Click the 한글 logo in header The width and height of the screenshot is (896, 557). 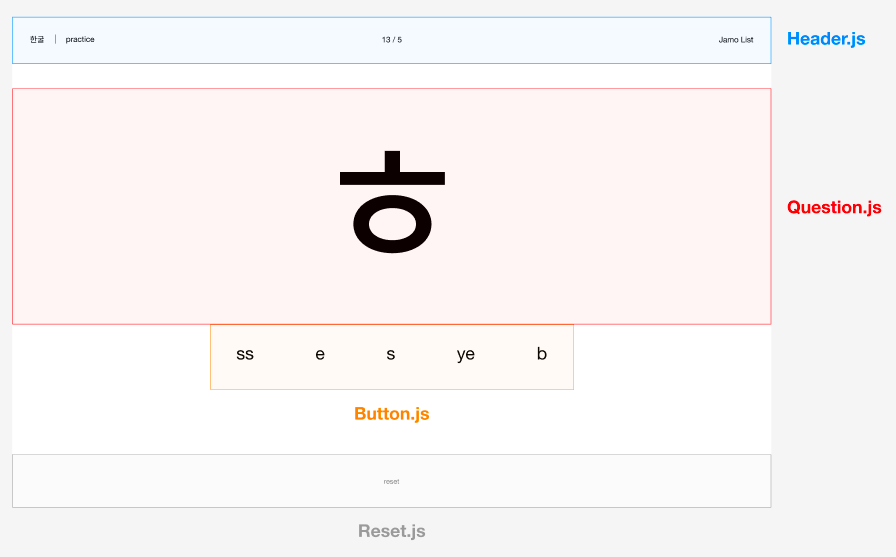(37, 39)
